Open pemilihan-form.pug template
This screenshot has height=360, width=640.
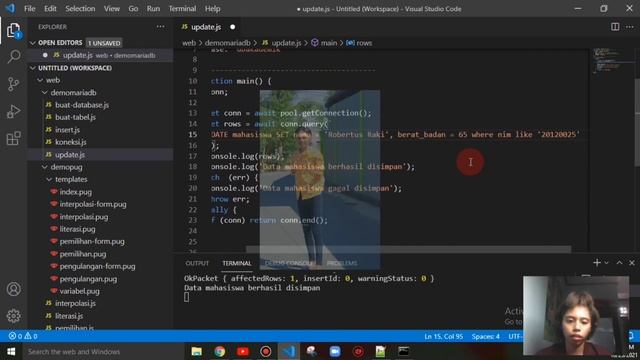coord(92,242)
